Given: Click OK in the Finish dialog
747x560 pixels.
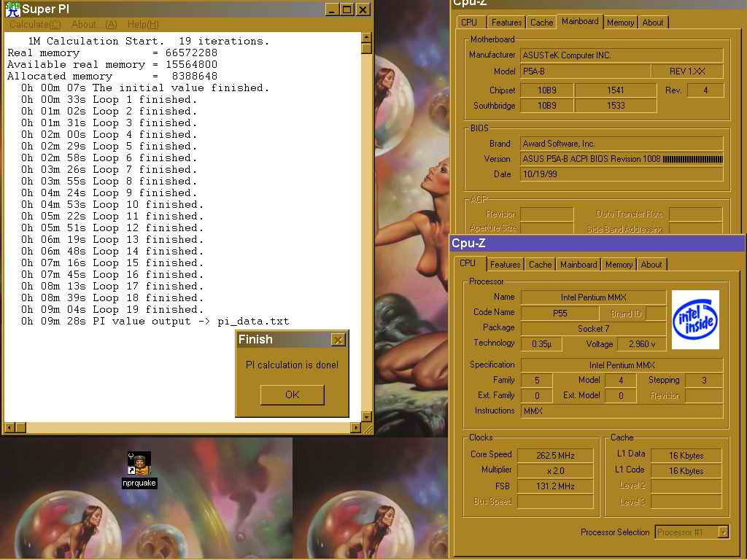Looking at the screenshot, I should point(292,394).
